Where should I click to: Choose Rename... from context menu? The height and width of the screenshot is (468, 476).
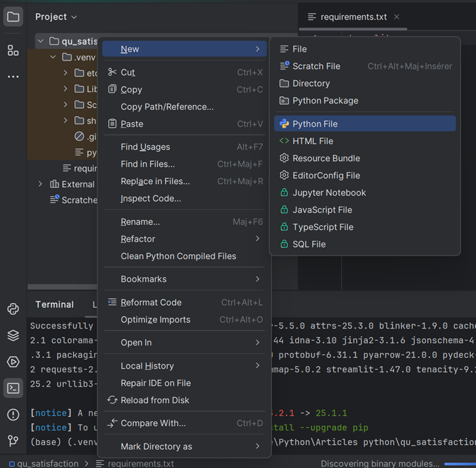(x=184, y=222)
